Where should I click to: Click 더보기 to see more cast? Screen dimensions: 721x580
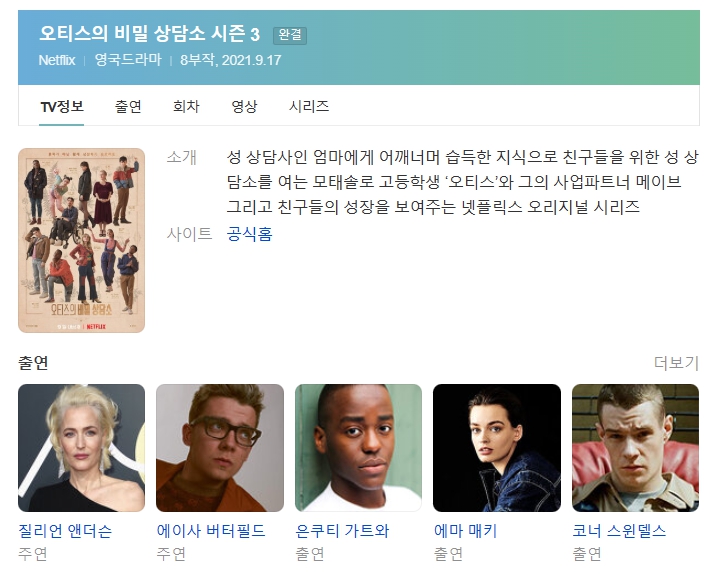[x=676, y=363]
